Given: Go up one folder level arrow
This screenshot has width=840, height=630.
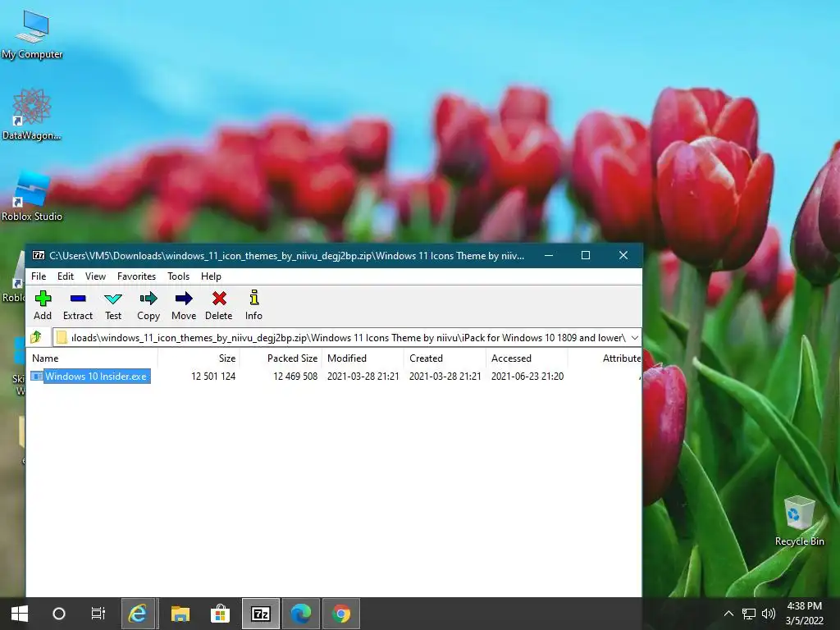Looking at the screenshot, I should click(x=36, y=337).
